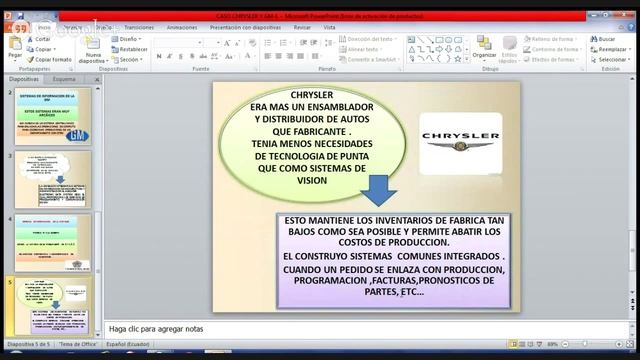The width and height of the screenshot is (640, 360).
Task: Open Transiciones ribbon tab
Action: [x=139, y=27]
